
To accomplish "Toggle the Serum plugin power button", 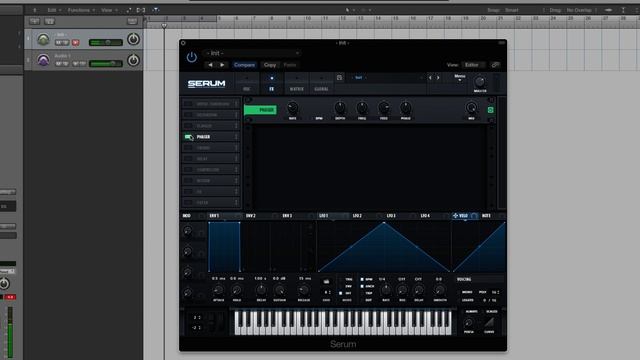I will click(191, 57).
